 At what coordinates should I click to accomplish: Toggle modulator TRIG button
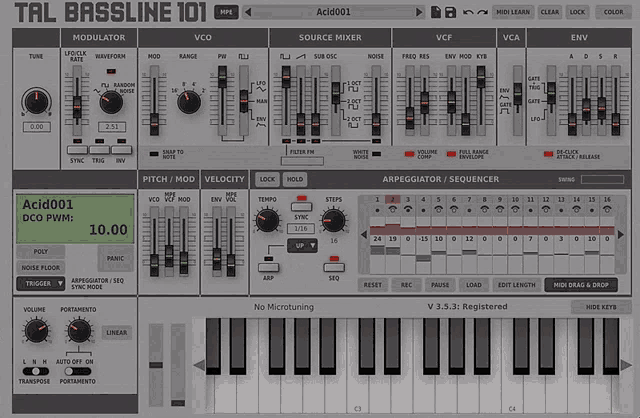tap(99, 150)
